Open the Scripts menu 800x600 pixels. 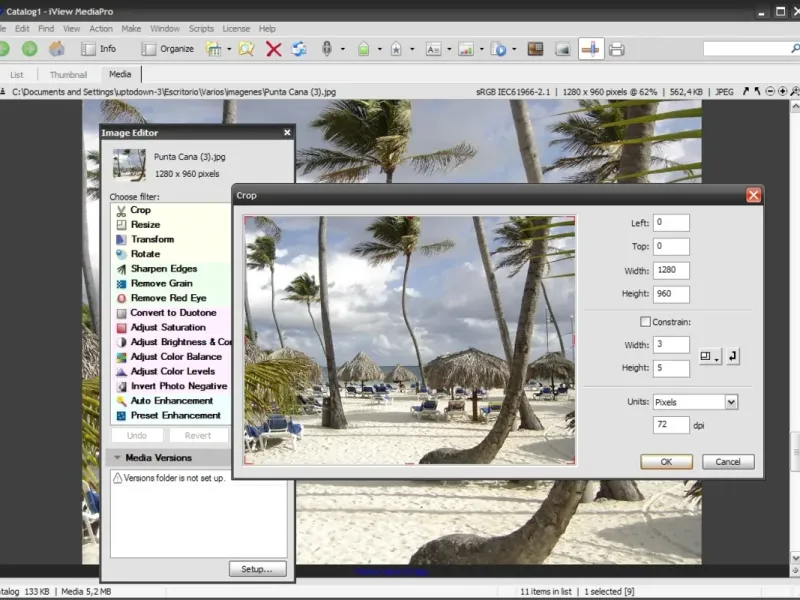pyautogui.click(x=201, y=29)
